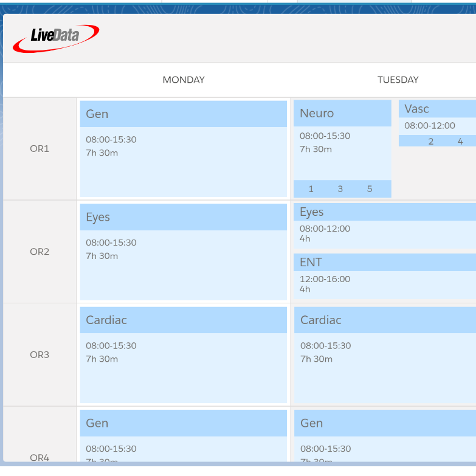
Task: Click week 3 in Neuro block
Action: click(340, 189)
